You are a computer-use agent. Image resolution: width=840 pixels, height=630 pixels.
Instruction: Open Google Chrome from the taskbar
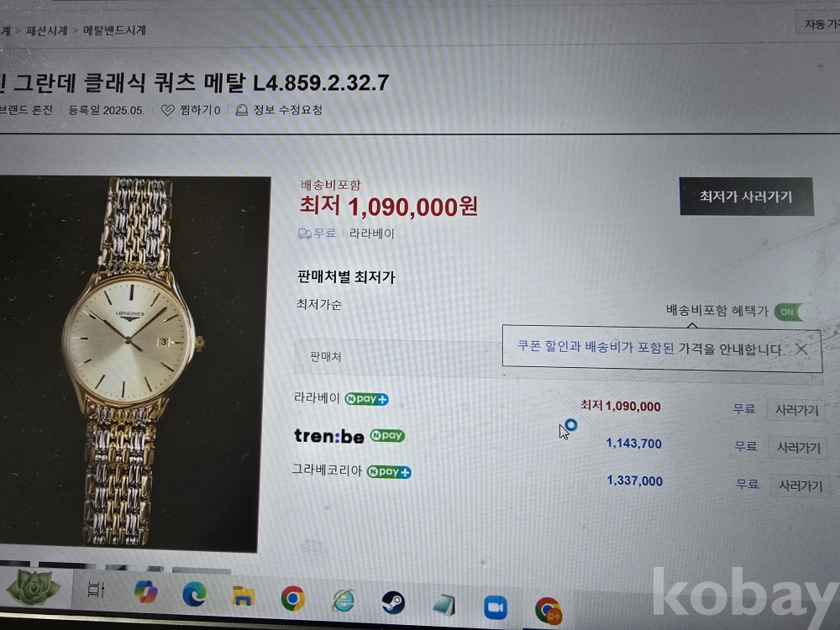point(293,598)
